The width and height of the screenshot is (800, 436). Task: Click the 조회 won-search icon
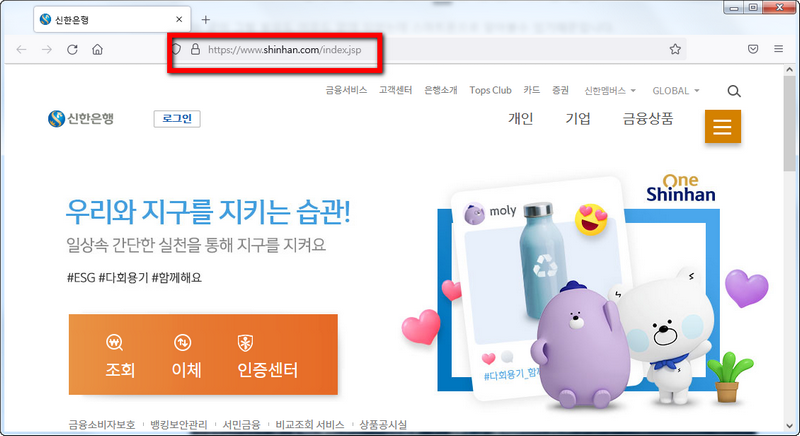(114, 343)
